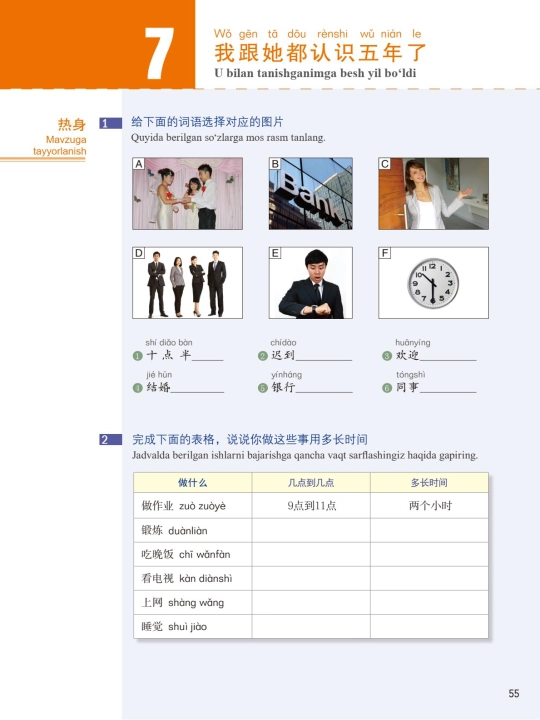Click blue exercise number 2 box

point(111,440)
